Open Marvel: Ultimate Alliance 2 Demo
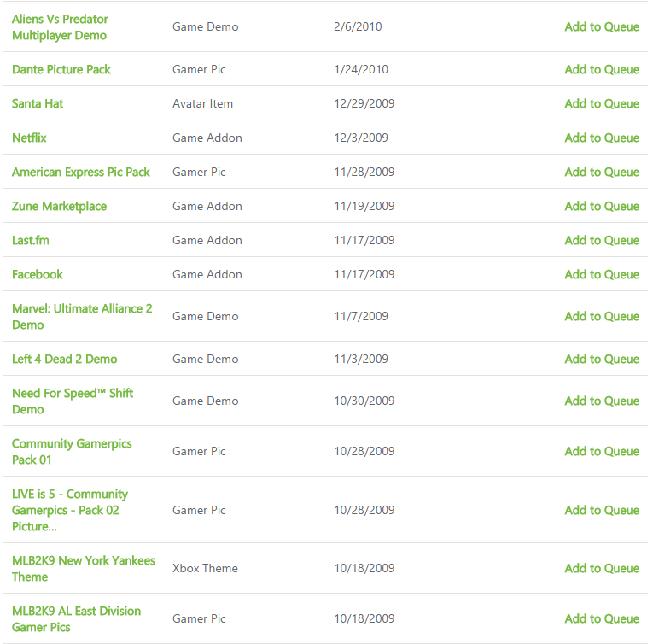The width and height of the screenshot is (659, 644). point(82,317)
